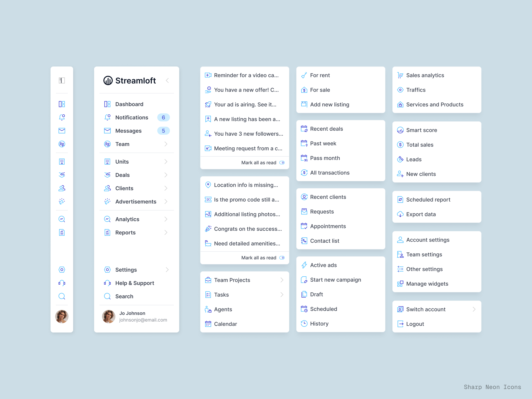Click the Notifications count badge showing 6

(163, 118)
